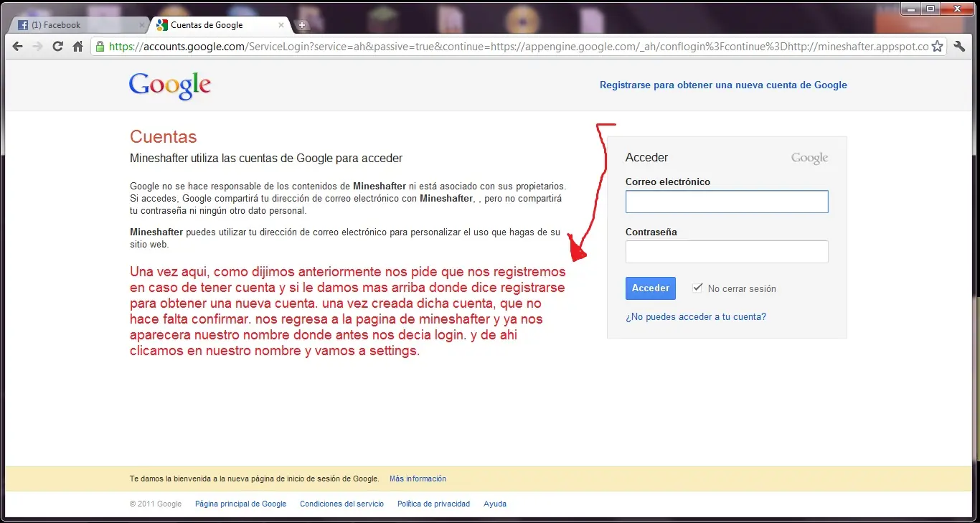The width and height of the screenshot is (980, 523).
Task: Open Política de privacidad link
Action: (x=433, y=504)
